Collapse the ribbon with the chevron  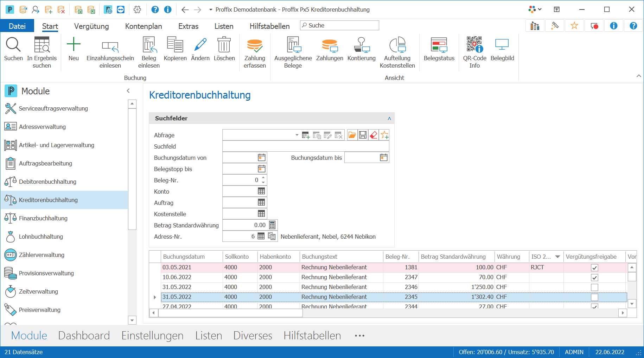(639, 76)
